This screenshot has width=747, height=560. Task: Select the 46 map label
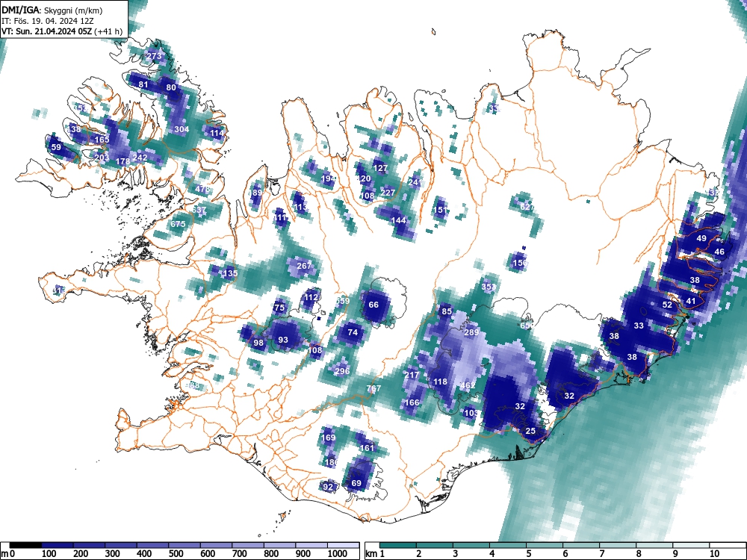(x=719, y=252)
